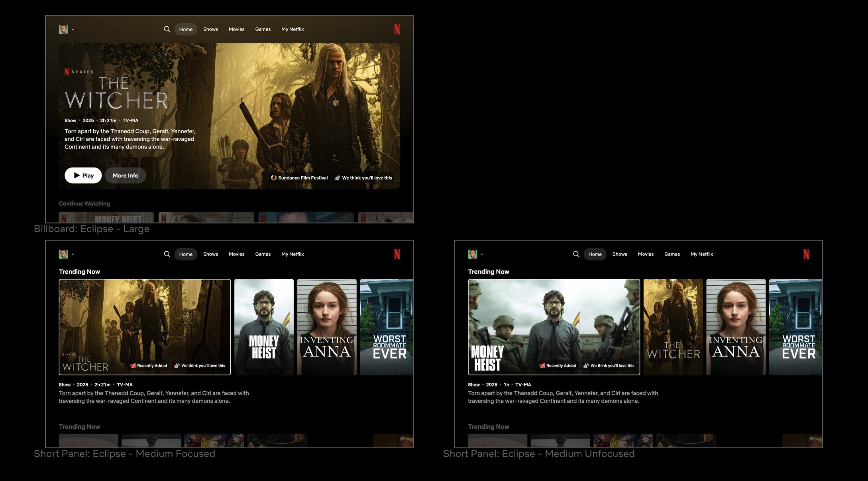Click Netflix N logo in Medium Focused panel

tap(397, 254)
